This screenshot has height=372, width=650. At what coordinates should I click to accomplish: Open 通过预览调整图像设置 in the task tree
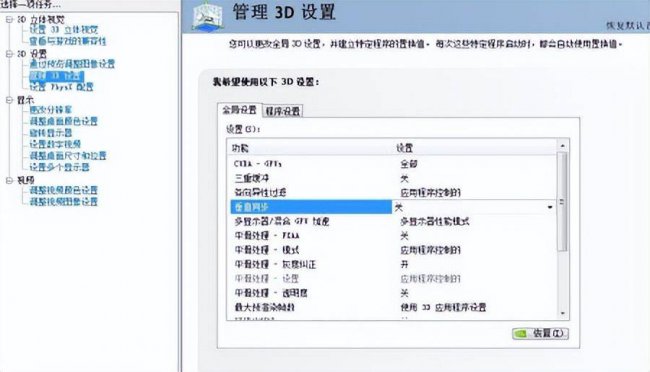coord(72,64)
